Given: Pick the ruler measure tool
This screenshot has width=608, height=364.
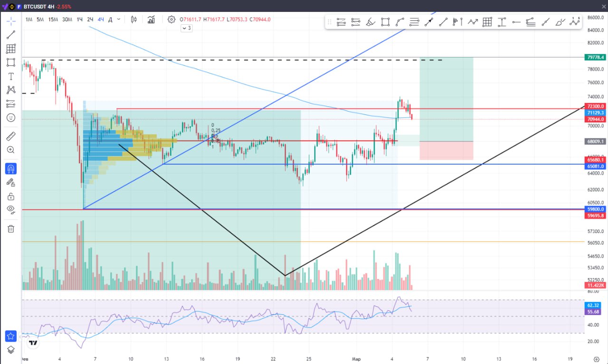Looking at the screenshot, I should point(11,137).
